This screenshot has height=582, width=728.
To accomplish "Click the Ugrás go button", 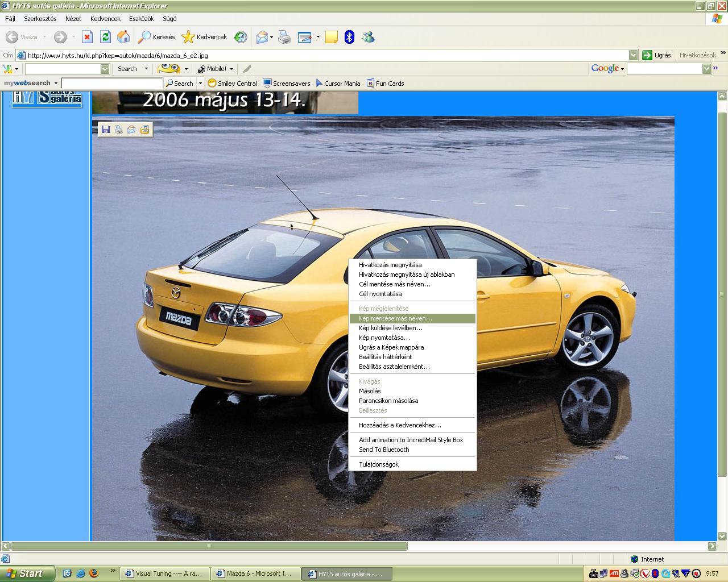I will tap(657, 55).
